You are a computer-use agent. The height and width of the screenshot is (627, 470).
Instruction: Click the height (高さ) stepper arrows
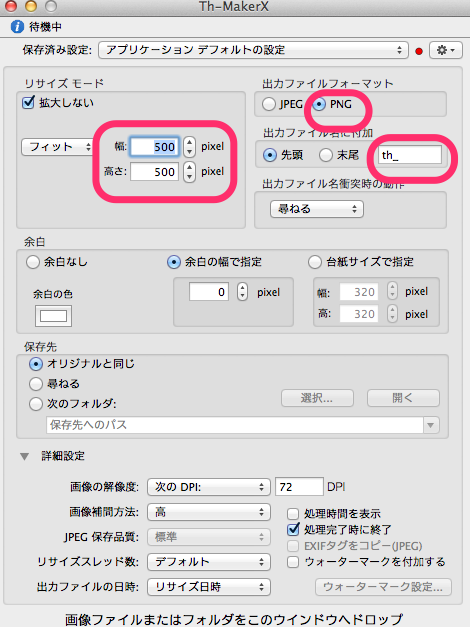coord(190,172)
